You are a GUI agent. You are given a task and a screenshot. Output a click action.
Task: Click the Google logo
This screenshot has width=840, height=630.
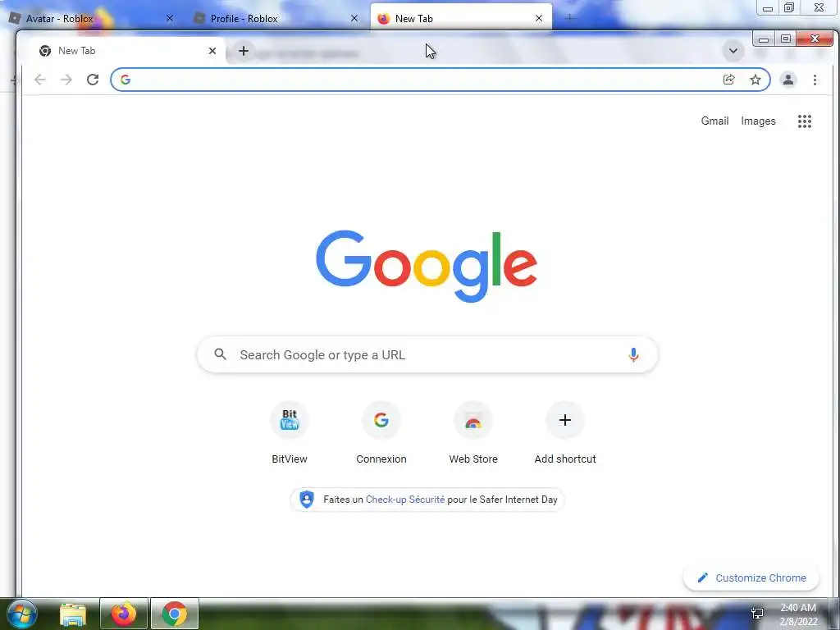click(x=427, y=267)
